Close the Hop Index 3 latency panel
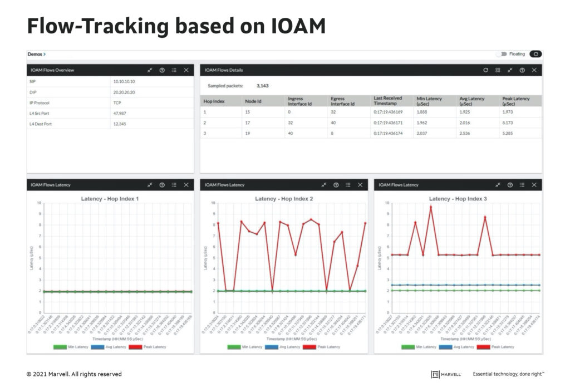 tap(534, 185)
